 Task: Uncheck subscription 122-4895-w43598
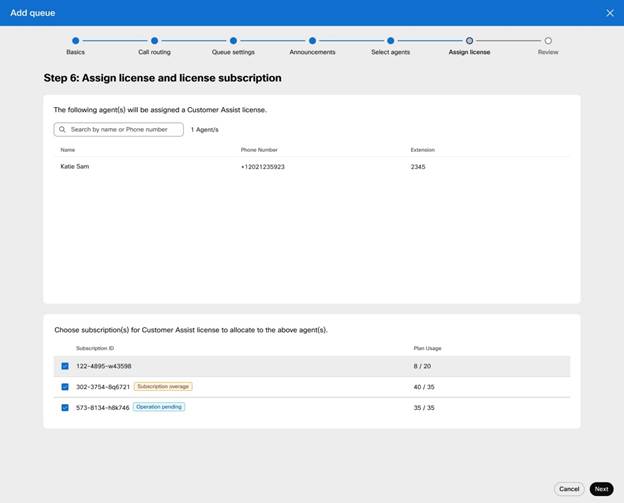[65, 366]
